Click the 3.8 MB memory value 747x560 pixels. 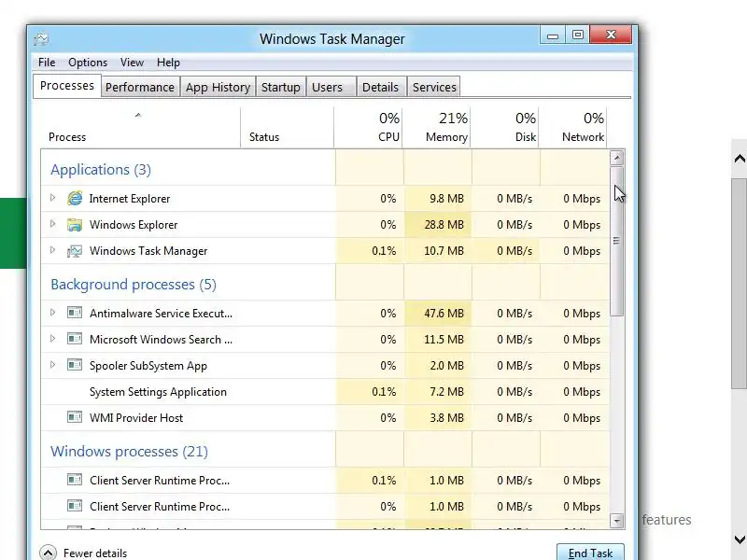(446, 418)
